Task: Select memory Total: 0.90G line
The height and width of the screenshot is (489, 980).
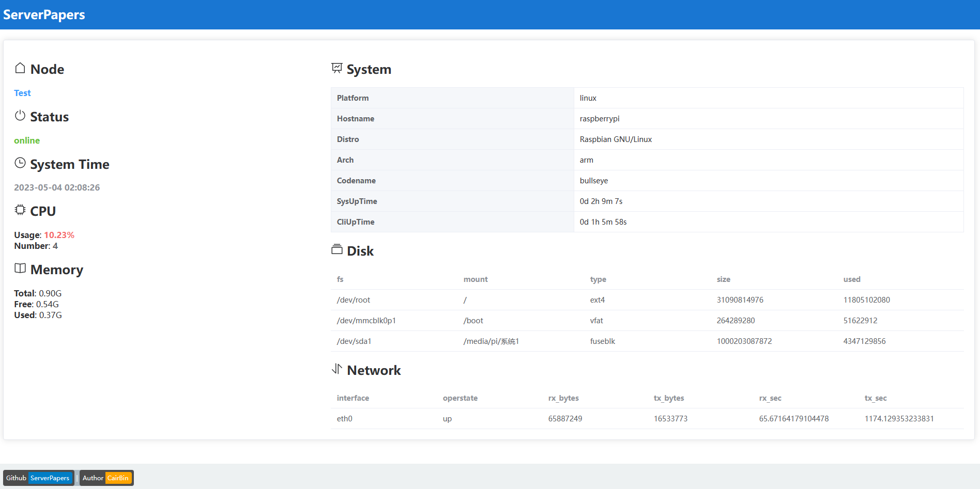Action: coord(38,293)
